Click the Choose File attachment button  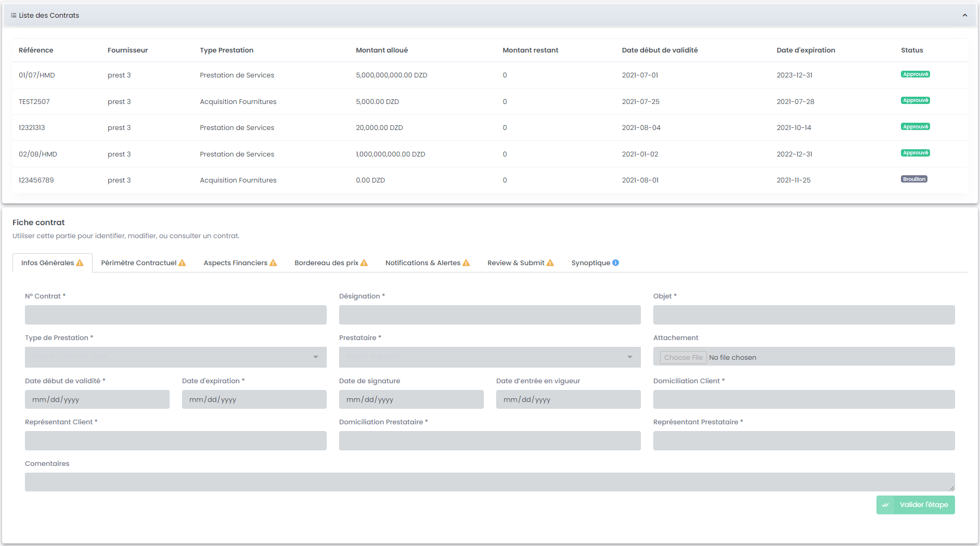683,357
